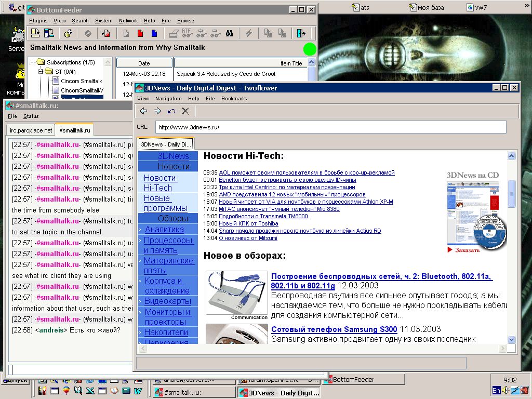Open Benetton ID-чипы news link
This screenshot has height=399, width=532.
tap(287, 180)
